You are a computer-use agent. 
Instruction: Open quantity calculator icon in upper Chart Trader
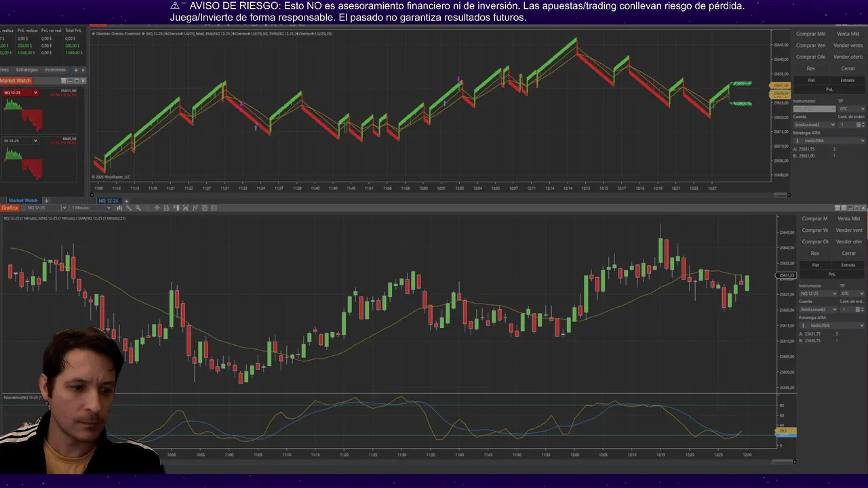(x=859, y=125)
